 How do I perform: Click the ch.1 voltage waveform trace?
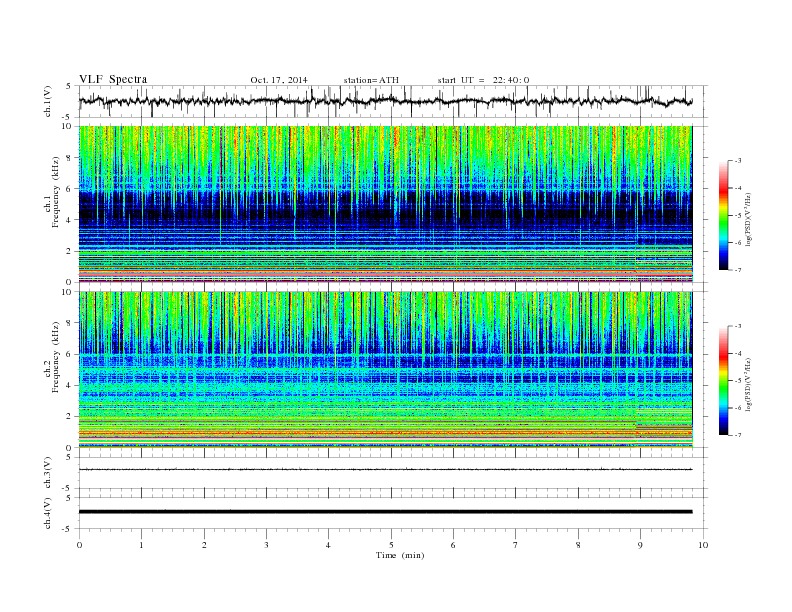tap(386, 101)
